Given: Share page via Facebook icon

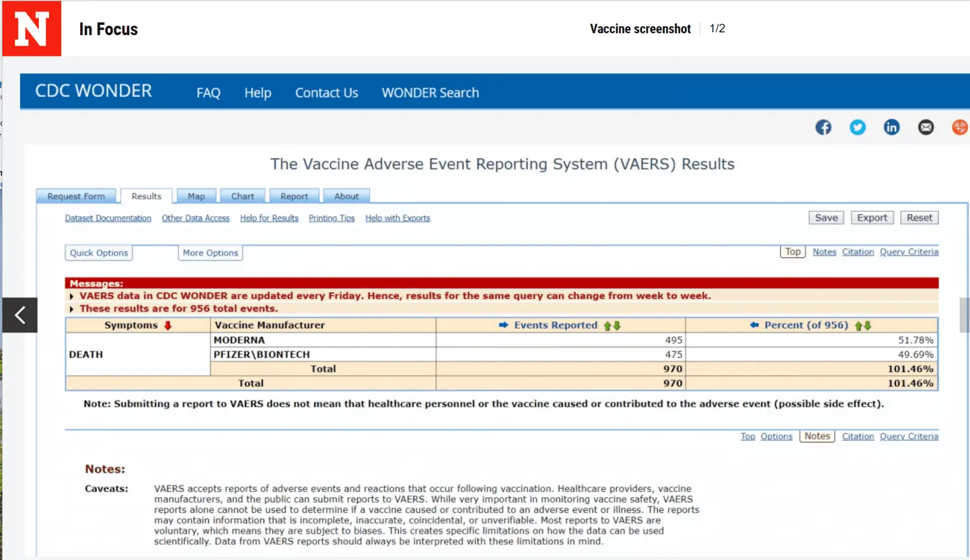Looking at the screenshot, I should coord(823,127).
